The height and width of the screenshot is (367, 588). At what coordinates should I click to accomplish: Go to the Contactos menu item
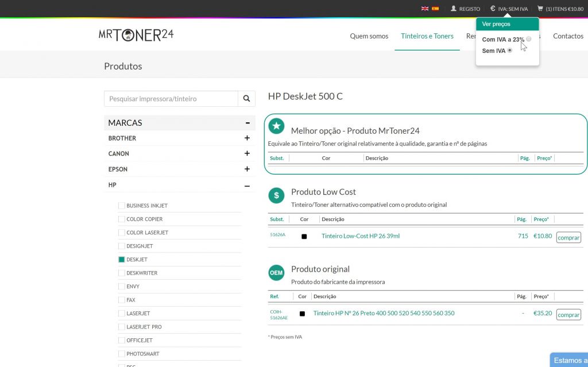click(568, 36)
